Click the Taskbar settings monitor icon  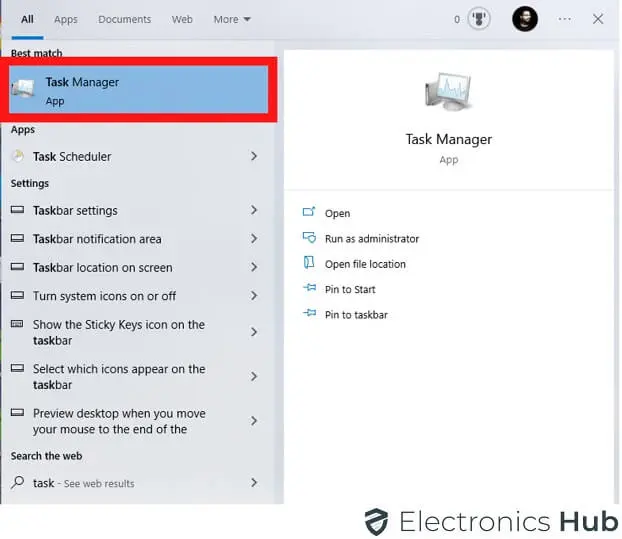tap(18, 211)
